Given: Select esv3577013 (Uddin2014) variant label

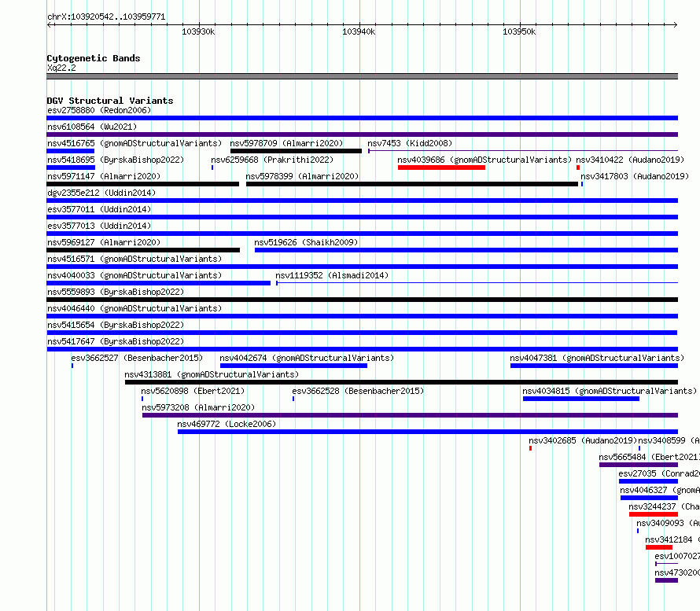Looking at the screenshot, I should point(99,226).
